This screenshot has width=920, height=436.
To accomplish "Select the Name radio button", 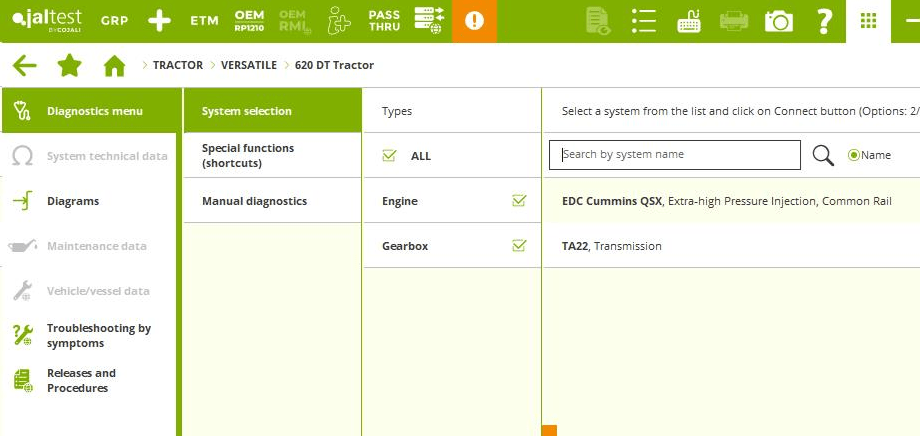I will (854, 155).
